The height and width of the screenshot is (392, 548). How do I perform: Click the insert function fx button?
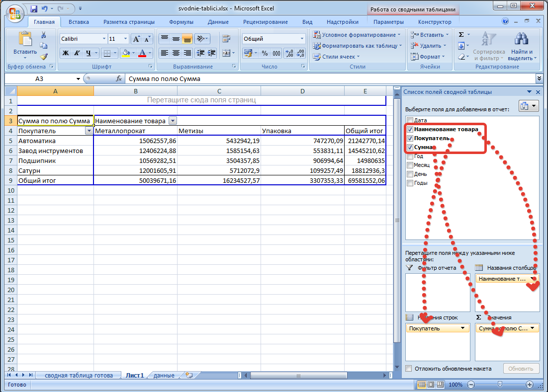[x=119, y=78]
